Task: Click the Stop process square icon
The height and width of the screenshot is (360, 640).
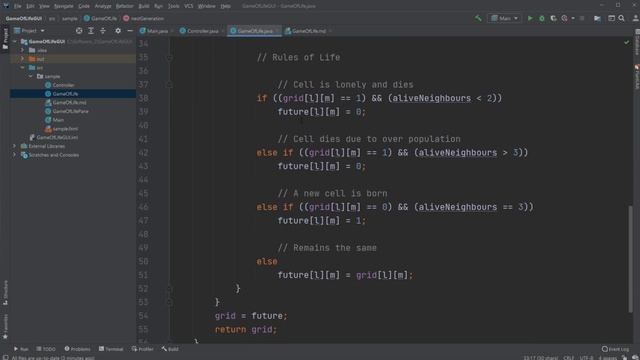Action: (x=582, y=18)
